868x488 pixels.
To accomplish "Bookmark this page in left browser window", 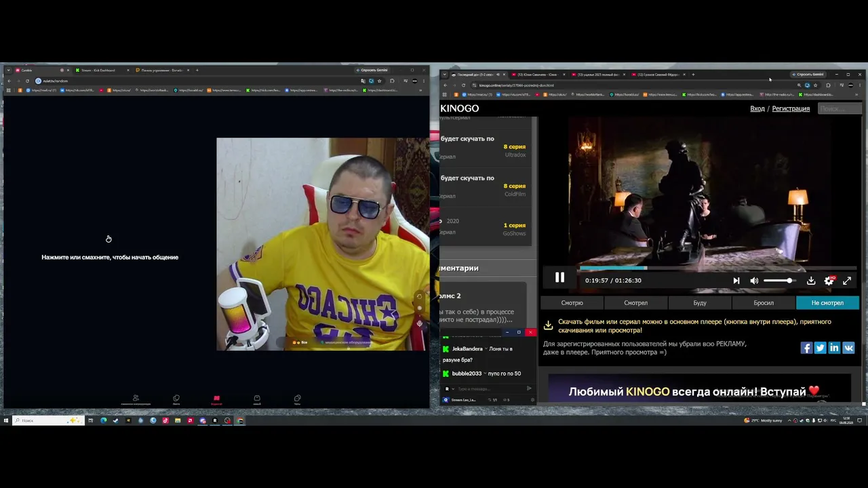I will [x=379, y=81].
